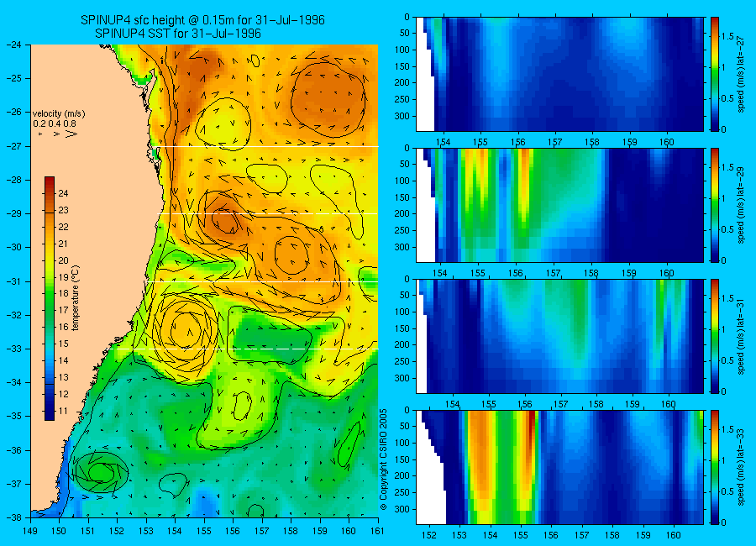
Task: Click the '-33' latitude label on the map axis
Action: click(x=13, y=349)
